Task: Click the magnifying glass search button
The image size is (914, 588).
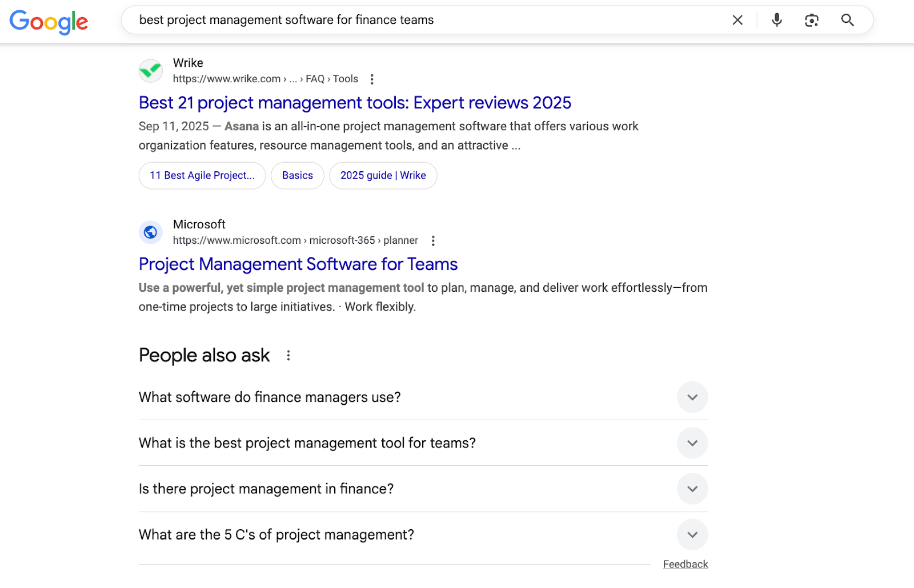Action: click(x=847, y=21)
